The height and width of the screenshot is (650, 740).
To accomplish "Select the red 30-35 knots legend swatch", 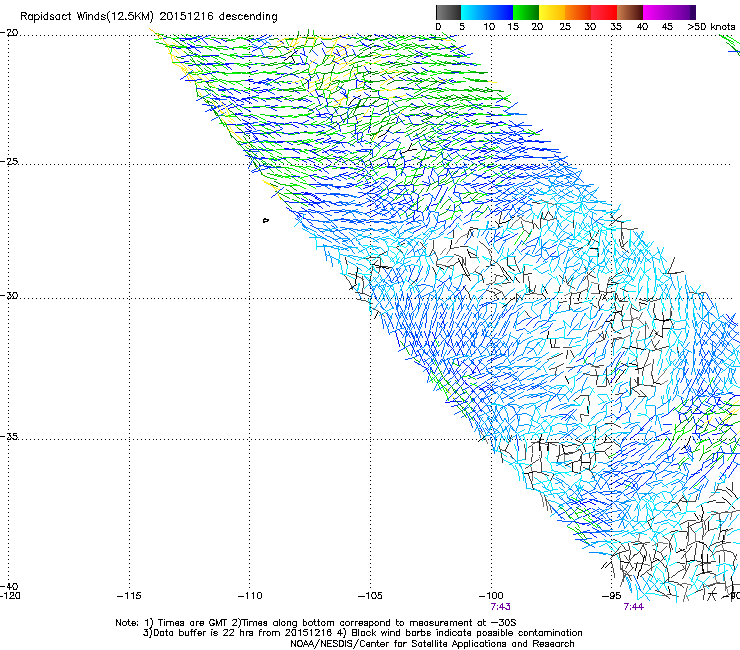I will click(604, 12).
